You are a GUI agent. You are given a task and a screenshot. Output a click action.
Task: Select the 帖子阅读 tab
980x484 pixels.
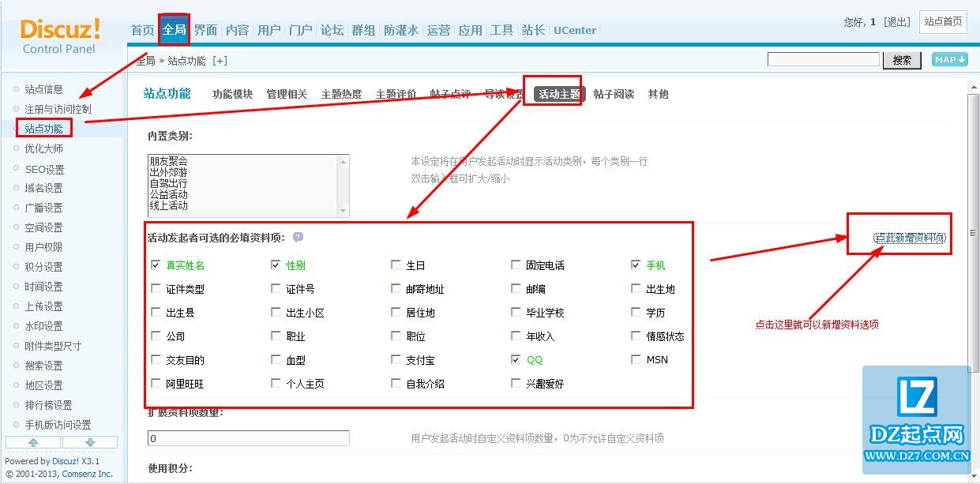coord(614,94)
